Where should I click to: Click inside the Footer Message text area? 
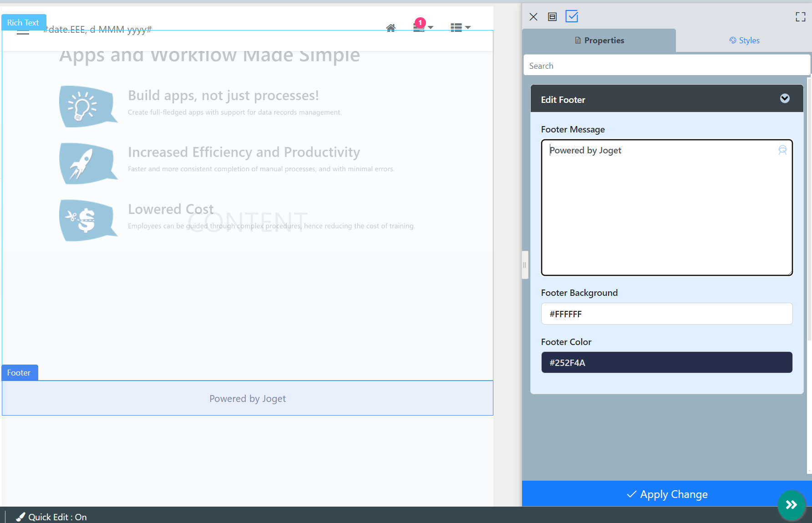click(x=666, y=208)
